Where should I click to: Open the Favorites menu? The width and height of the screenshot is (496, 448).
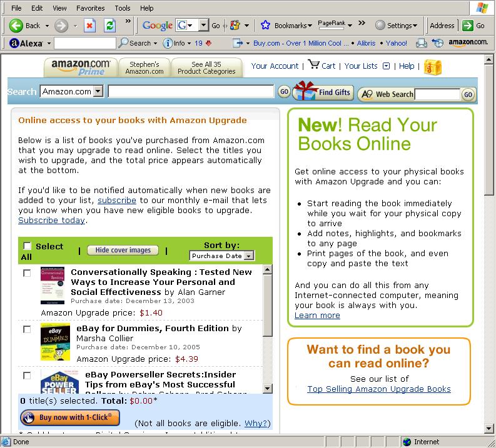[x=91, y=8]
